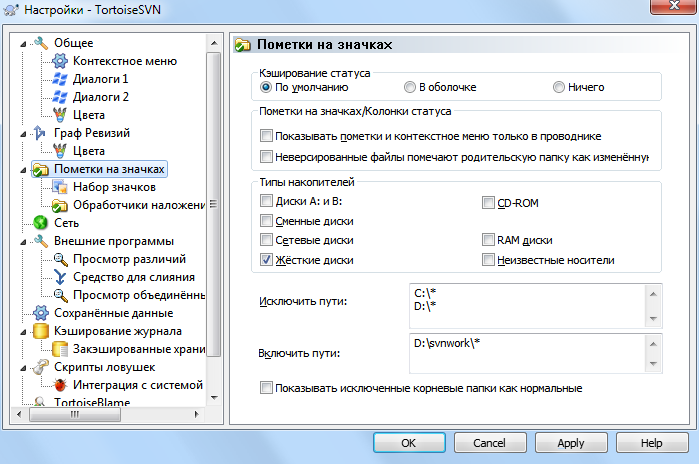Enable overlays only in Explorer checkbox

pos(266,136)
